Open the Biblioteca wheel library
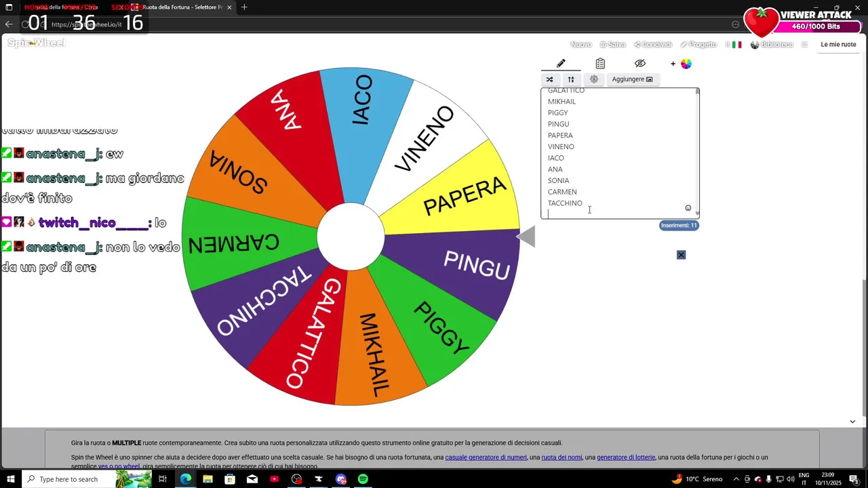 point(772,45)
